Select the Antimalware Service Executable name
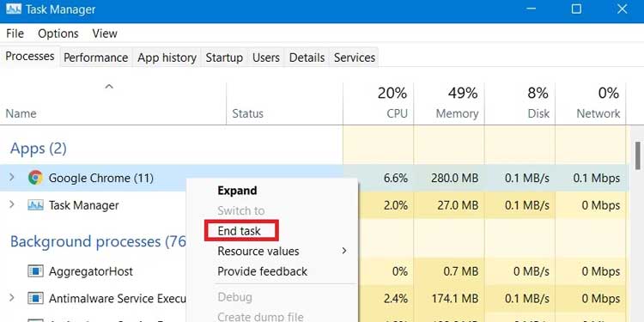 (117, 299)
